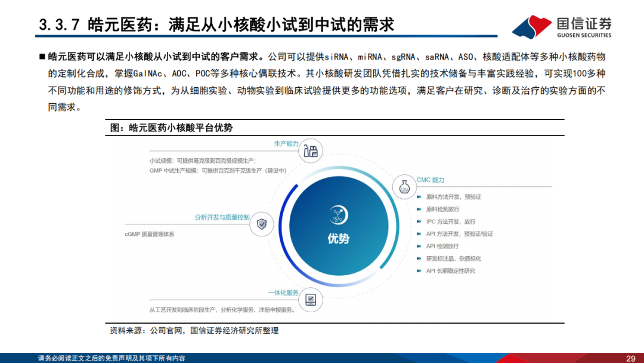Click the production capability factory icon
The image size is (644, 363).
(311, 151)
